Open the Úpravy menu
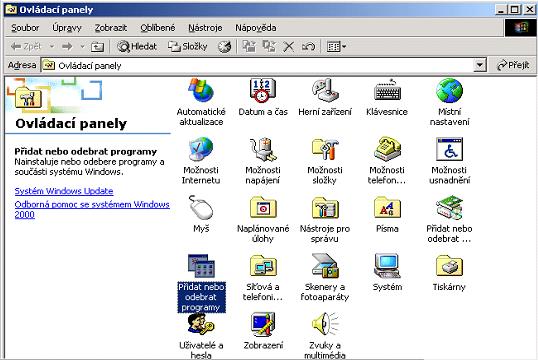 click(67, 27)
